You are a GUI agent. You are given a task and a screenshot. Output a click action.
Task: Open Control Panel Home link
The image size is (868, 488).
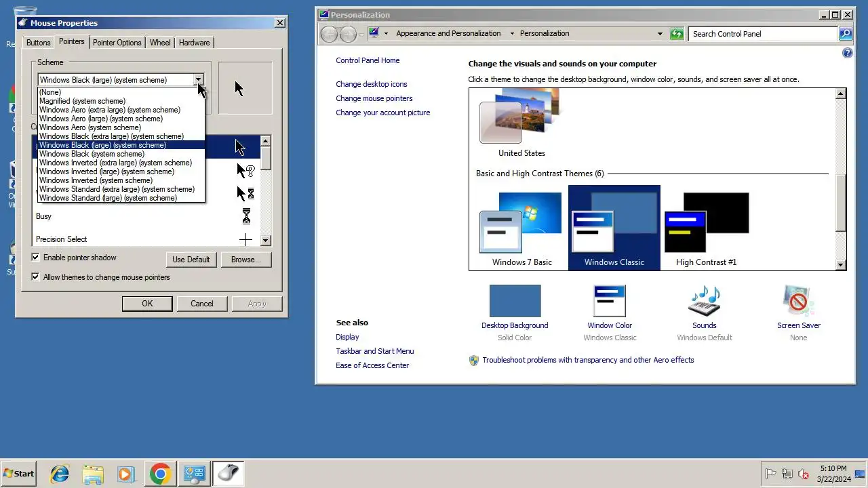(368, 60)
